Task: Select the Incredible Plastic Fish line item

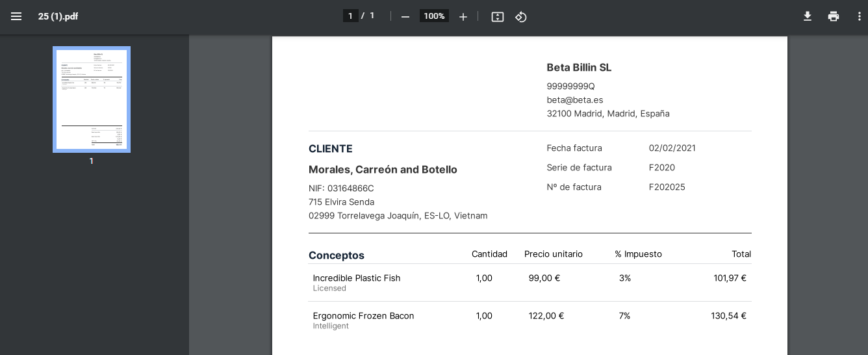Action: coord(357,278)
